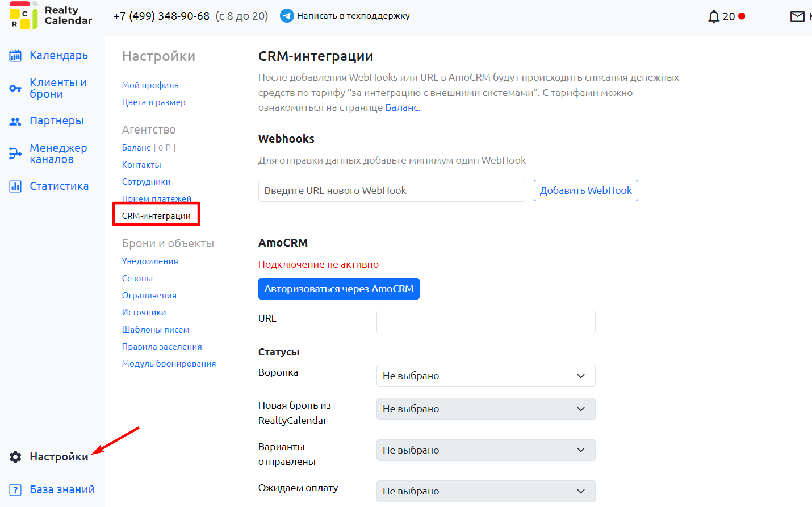Open Шаблоны писем settings page
812x507 pixels.
(156, 330)
